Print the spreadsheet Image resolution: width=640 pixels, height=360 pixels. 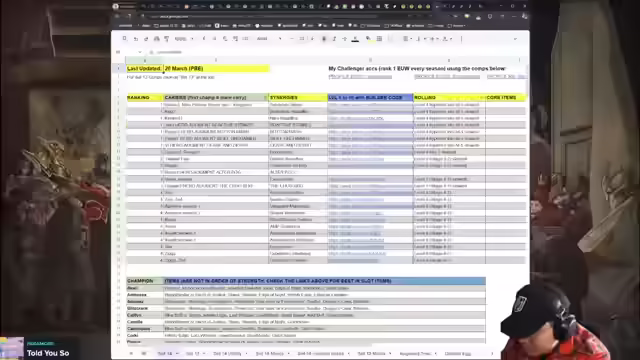click(x=156, y=39)
